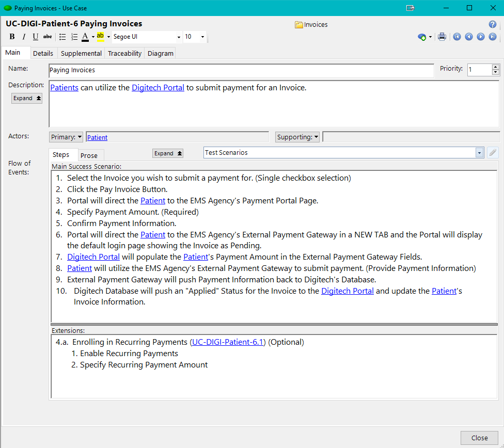
Task: Open the Segoe UI font dropdown
Action: coord(179,37)
